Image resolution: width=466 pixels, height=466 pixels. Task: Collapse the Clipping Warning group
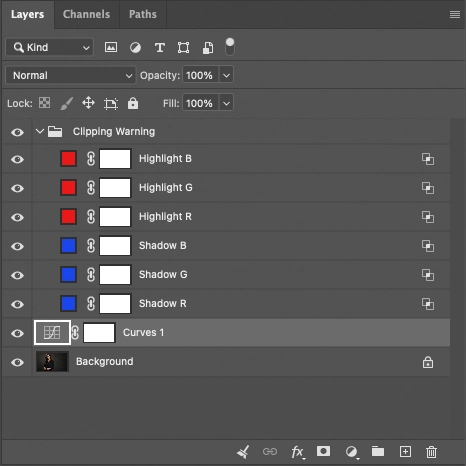pyautogui.click(x=40, y=131)
